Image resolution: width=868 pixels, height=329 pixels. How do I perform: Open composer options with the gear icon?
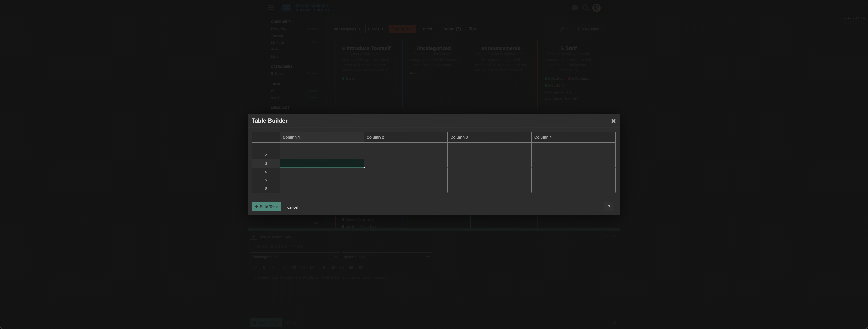pyautogui.click(x=361, y=267)
